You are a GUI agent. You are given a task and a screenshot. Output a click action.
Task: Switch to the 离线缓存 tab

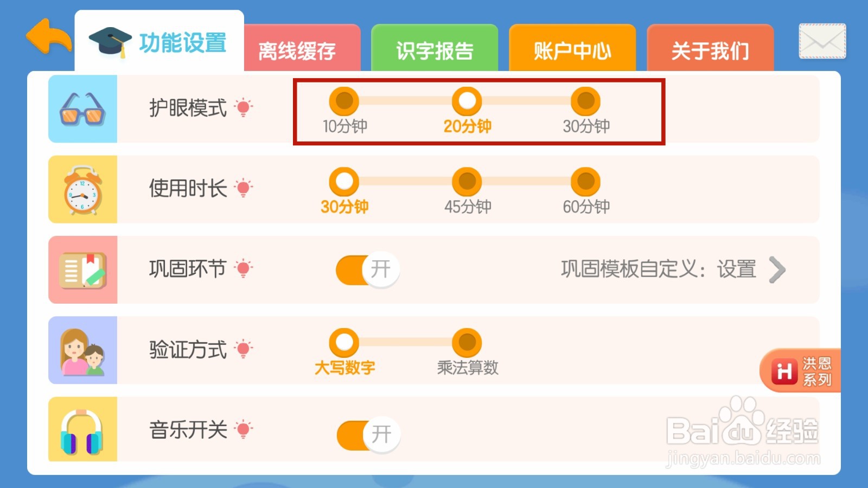coord(297,50)
